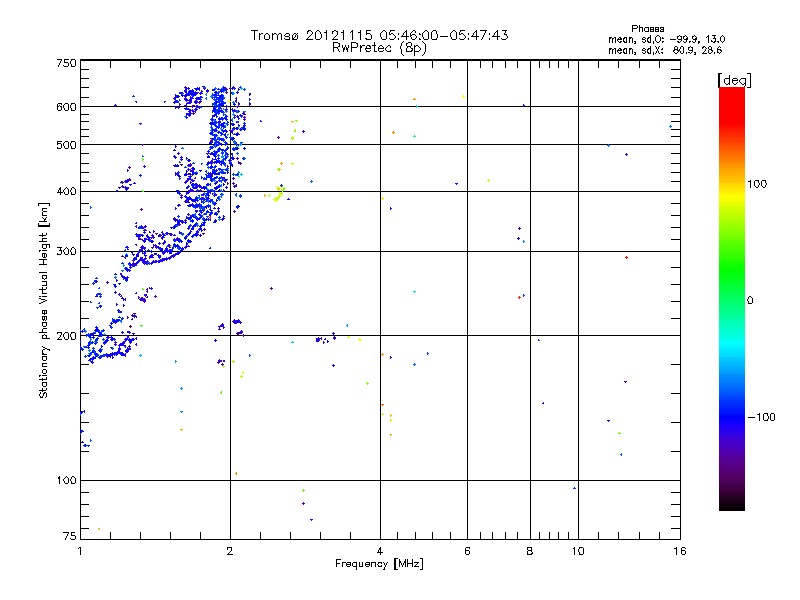Screen dimensions: 800x600
Task: Click the colorbar tick label "0"
Action: 750,301
